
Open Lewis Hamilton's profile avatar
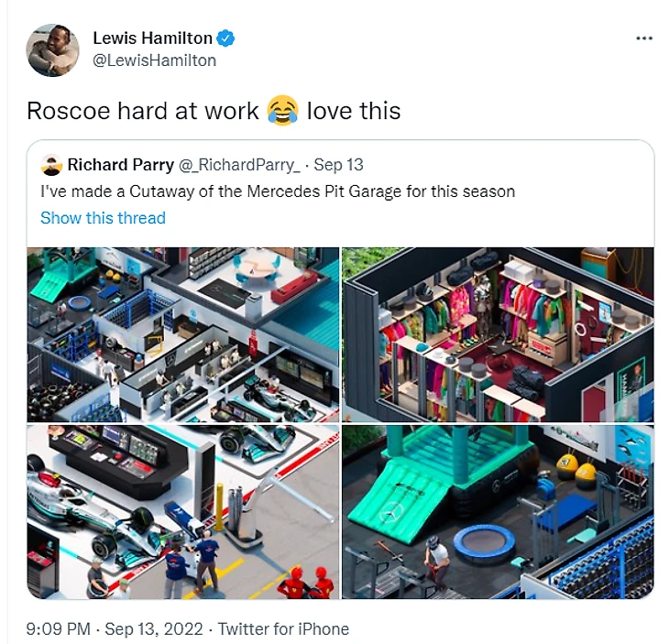coord(53,49)
